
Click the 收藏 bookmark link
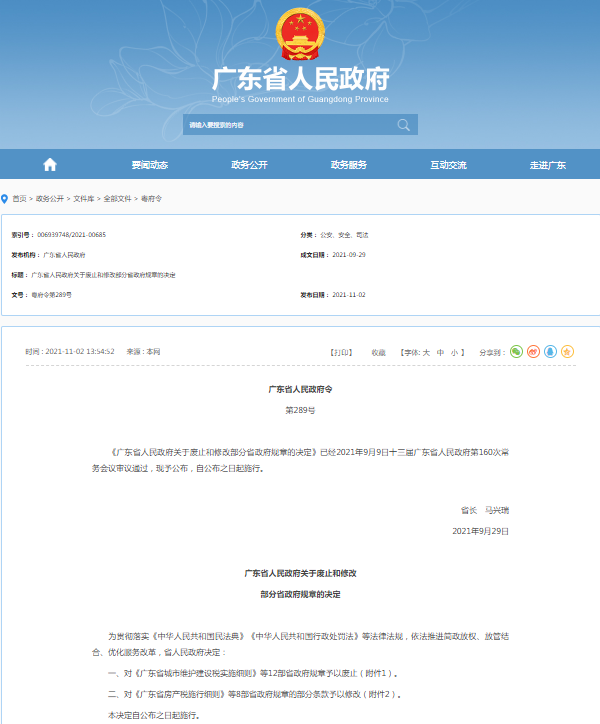[x=378, y=352]
